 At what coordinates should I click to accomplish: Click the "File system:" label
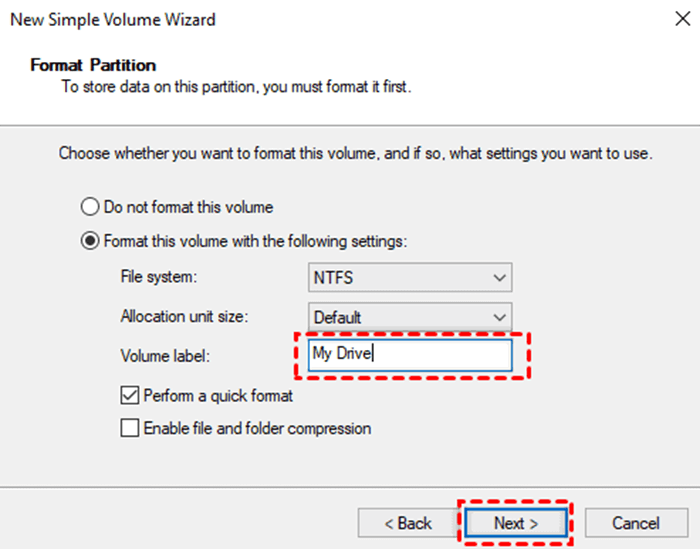158,276
